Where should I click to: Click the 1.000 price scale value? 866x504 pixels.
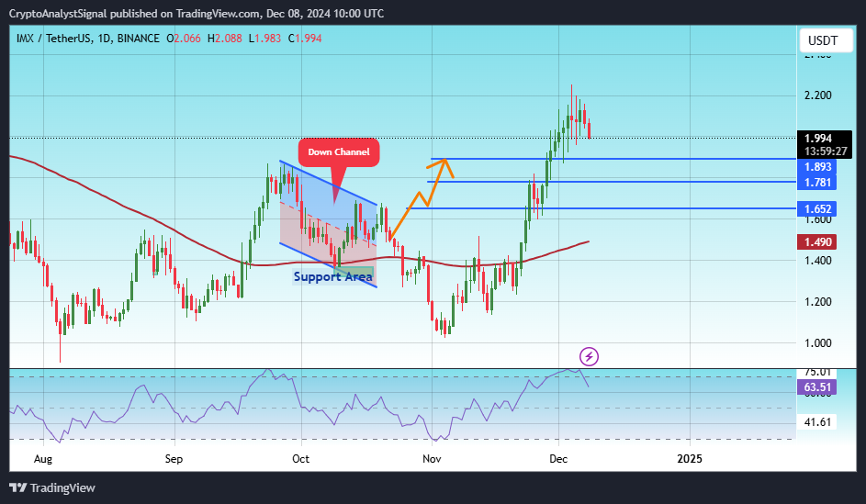818,343
